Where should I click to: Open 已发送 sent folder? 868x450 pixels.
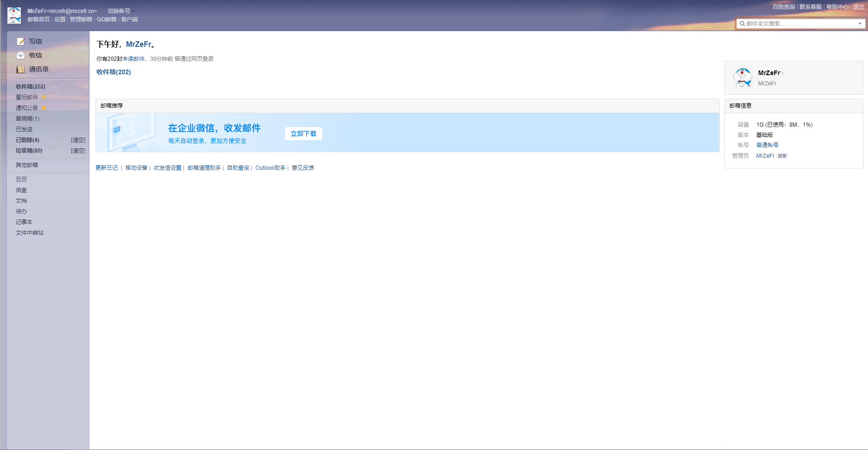[x=24, y=129]
